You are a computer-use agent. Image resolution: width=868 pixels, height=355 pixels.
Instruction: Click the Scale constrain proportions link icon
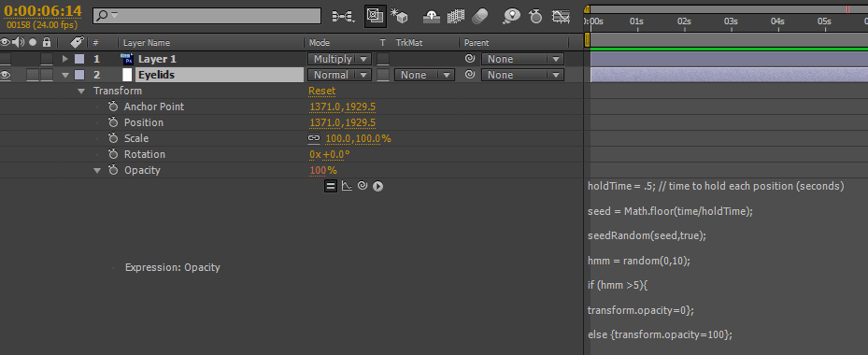pos(314,138)
